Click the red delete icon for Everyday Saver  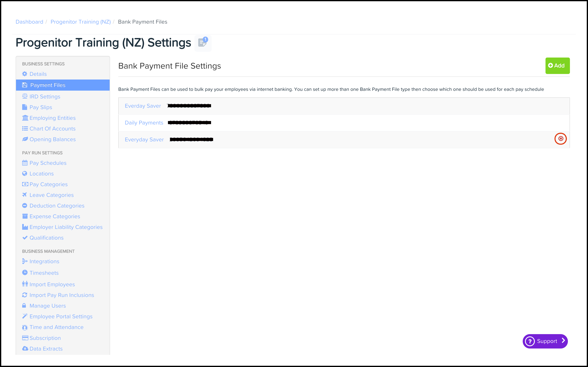click(x=560, y=138)
